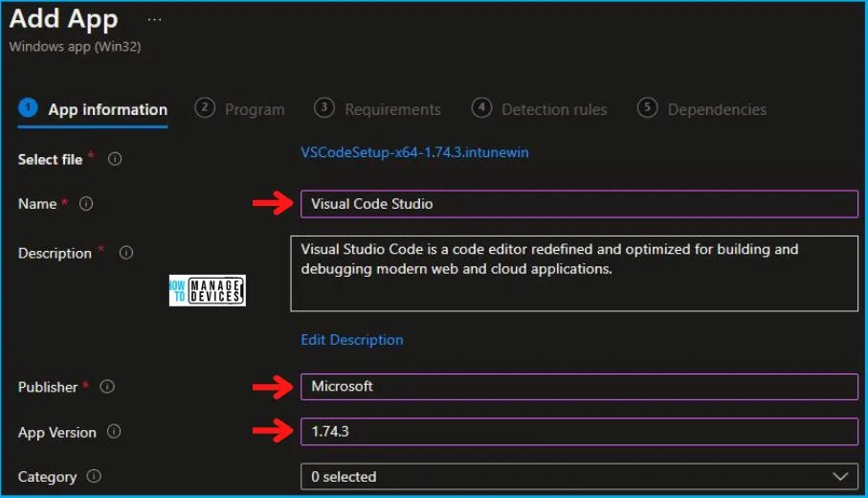The height and width of the screenshot is (498, 868).
Task: Click inside the Description text box
Action: pyautogui.click(x=574, y=274)
